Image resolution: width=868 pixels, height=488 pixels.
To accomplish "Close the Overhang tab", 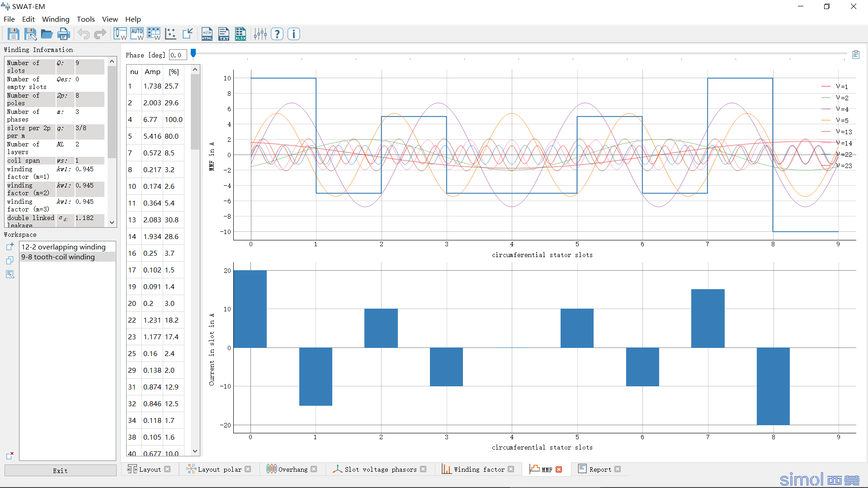I will coord(314,469).
